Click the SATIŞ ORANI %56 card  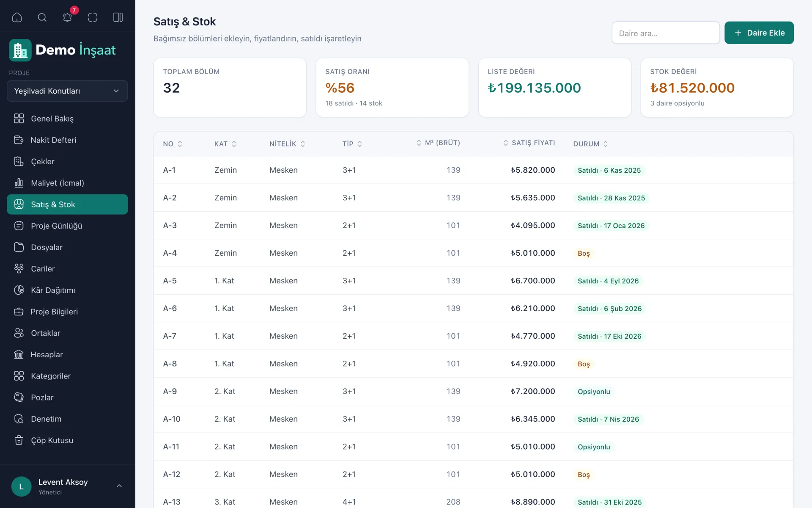point(392,88)
